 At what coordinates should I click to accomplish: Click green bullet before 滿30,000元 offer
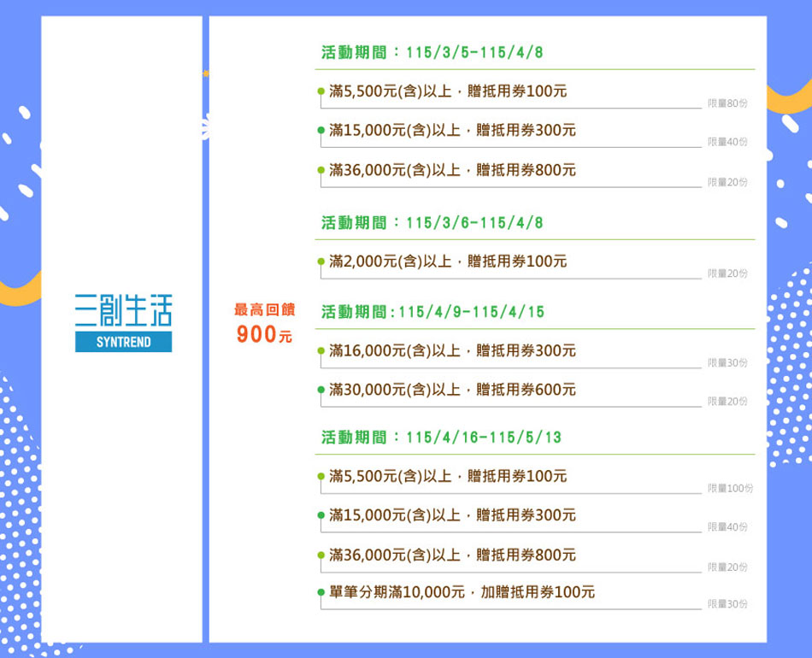coord(321,391)
